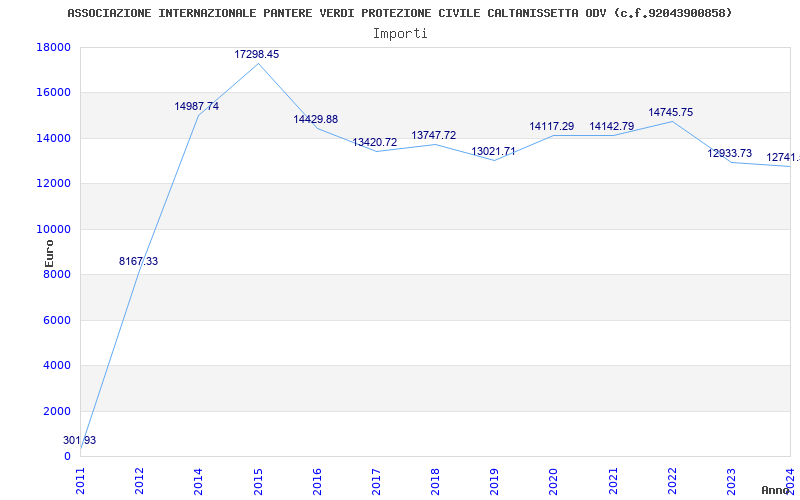This screenshot has width=800, height=500.
Task: Click y-axis value 6000
Action: click(57, 320)
